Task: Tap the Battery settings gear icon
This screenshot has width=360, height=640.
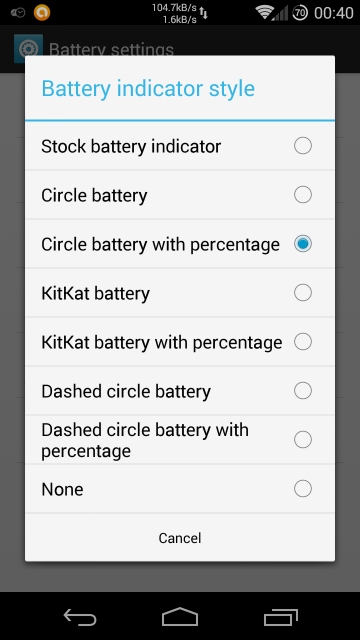Action: [28, 49]
